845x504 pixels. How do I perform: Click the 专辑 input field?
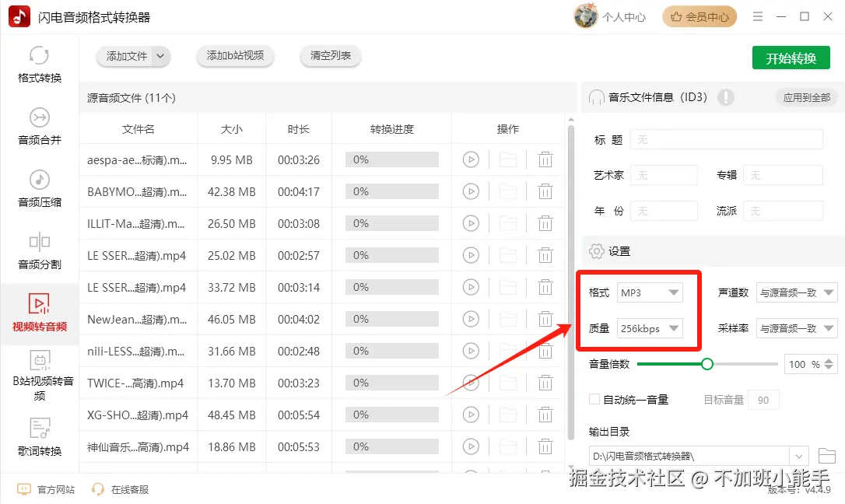[783, 175]
